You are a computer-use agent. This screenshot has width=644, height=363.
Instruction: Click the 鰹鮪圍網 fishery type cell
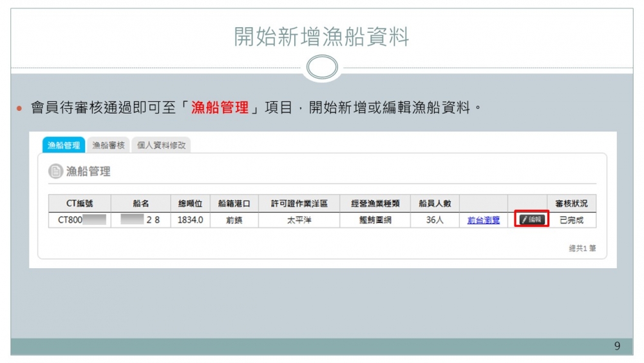pos(375,220)
